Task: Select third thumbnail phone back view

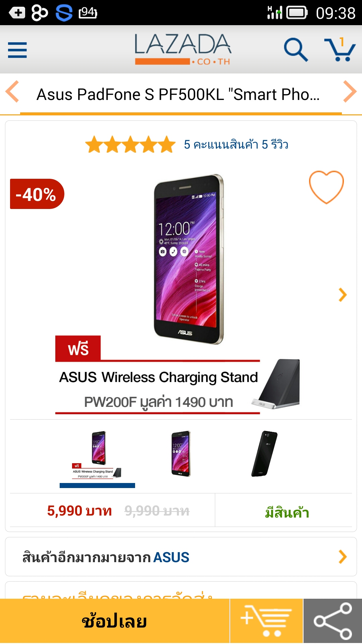Action: point(264,453)
